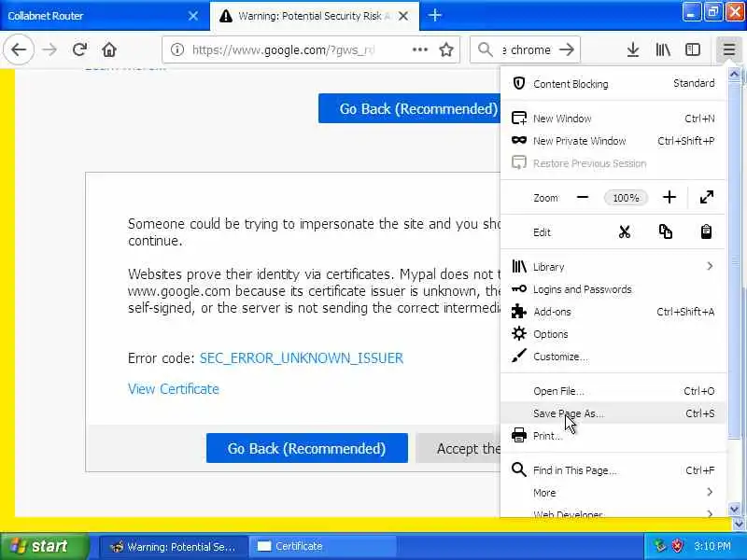Expand the Web Developer submenu
The height and width of the screenshot is (560, 747).
click(613, 511)
